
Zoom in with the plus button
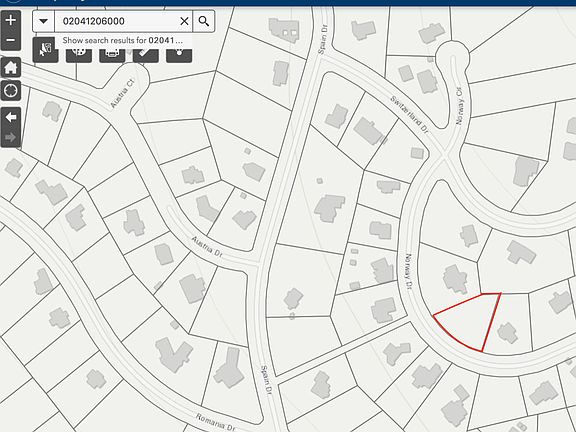(x=11, y=20)
